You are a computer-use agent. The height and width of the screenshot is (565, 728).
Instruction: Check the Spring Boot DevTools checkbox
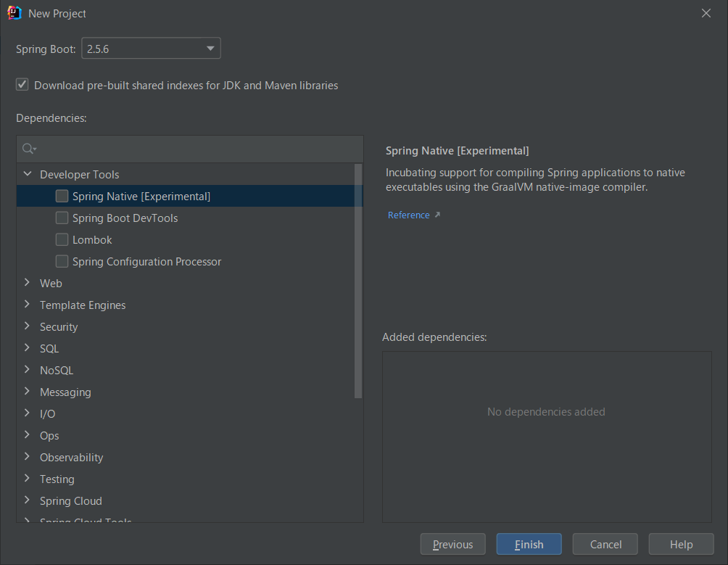tap(62, 218)
